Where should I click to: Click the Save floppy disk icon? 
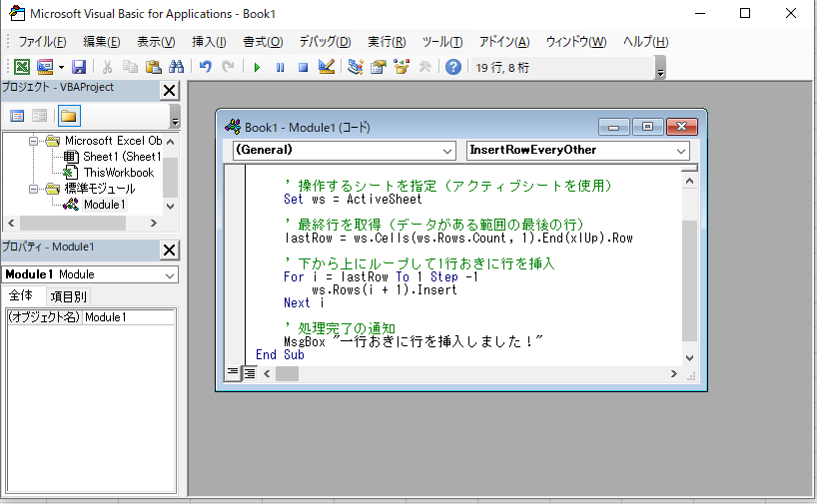coord(79,67)
